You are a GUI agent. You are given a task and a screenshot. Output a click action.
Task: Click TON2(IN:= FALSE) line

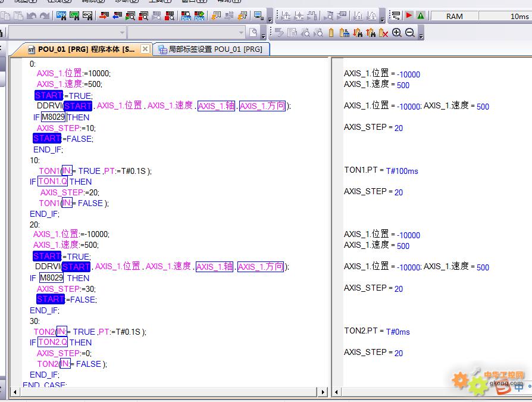pos(72,364)
